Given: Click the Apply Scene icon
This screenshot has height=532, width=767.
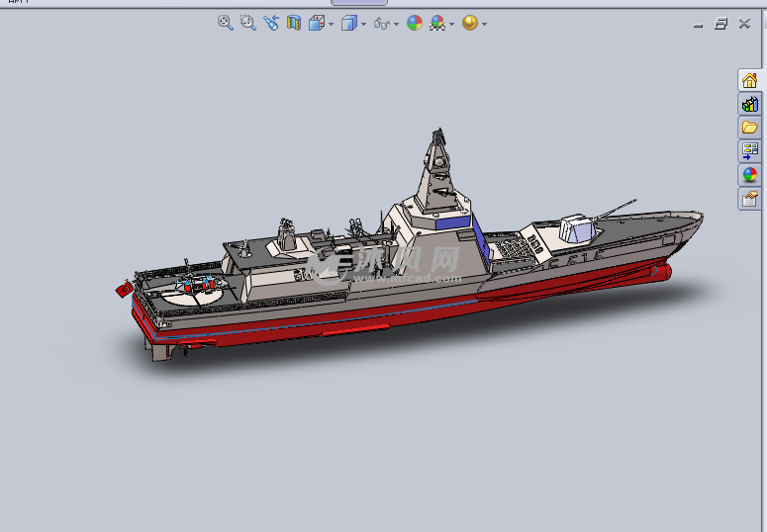Looking at the screenshot, I should click(x=437, y=23).
